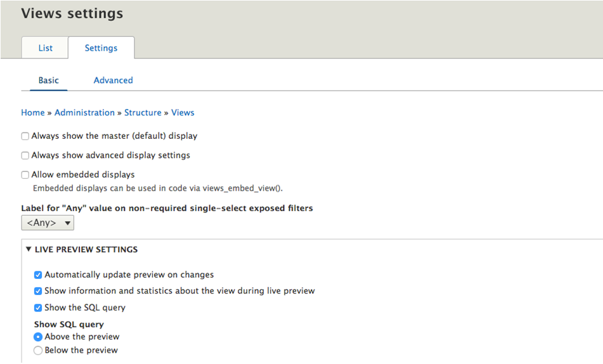The image size is (603, 364).
Task: Check Always show advanced display settings
Action: [25, 155]
